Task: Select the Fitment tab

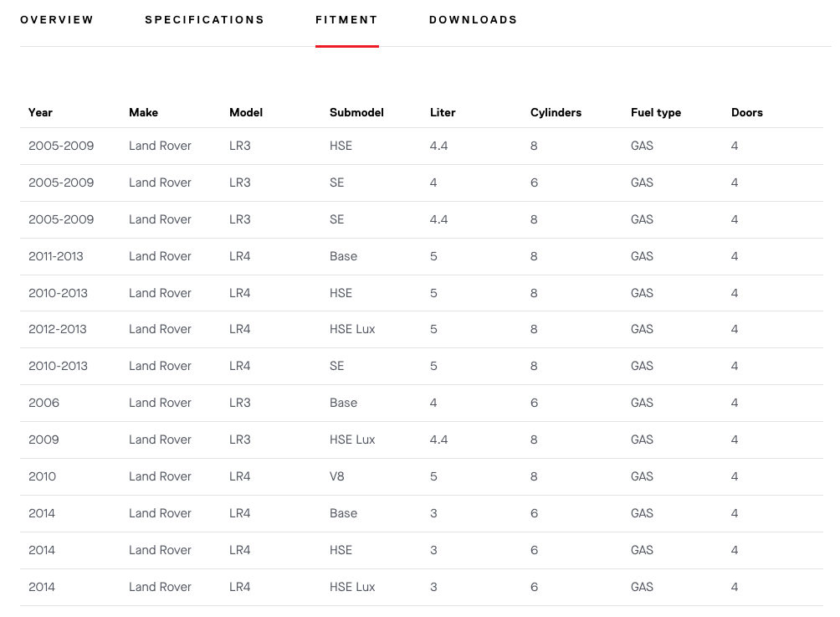Action: [x=346, y=20]
